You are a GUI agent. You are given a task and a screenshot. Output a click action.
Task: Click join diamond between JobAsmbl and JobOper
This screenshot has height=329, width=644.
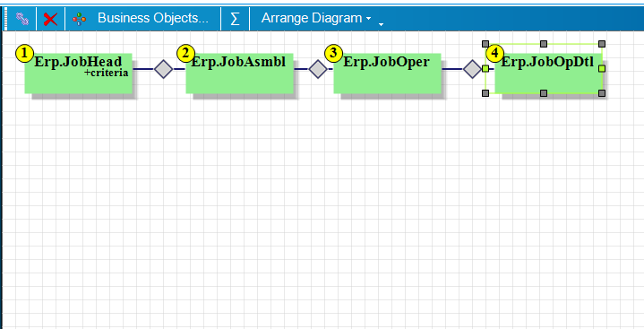click(318, 69)
